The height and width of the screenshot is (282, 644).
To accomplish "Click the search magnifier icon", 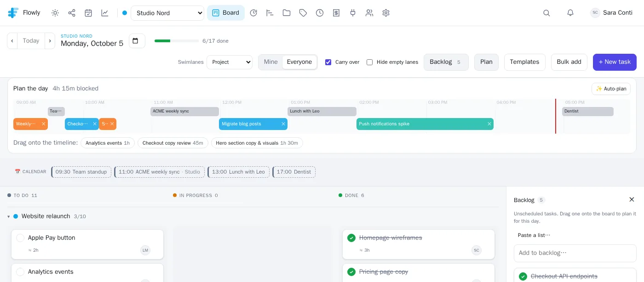I will click(546, 13).
